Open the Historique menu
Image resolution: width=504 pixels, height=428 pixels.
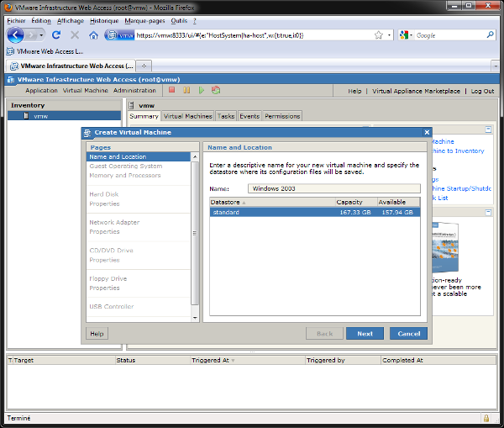tap(104, 20)
